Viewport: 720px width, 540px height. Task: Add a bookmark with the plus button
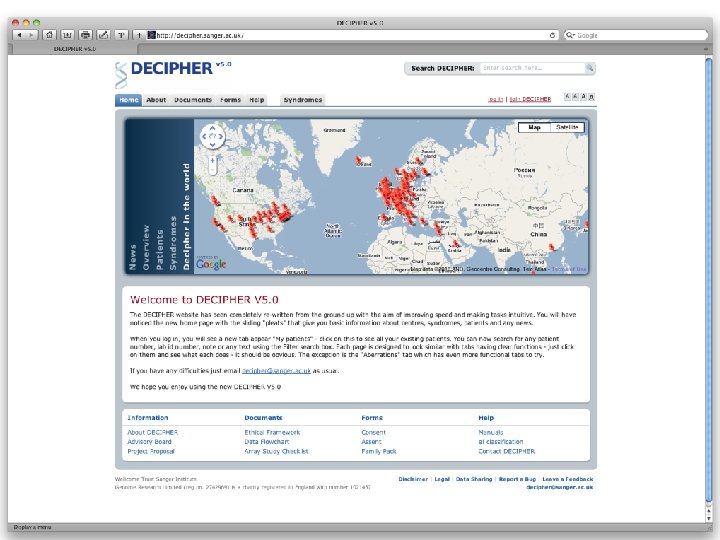[x=139, y=35]
